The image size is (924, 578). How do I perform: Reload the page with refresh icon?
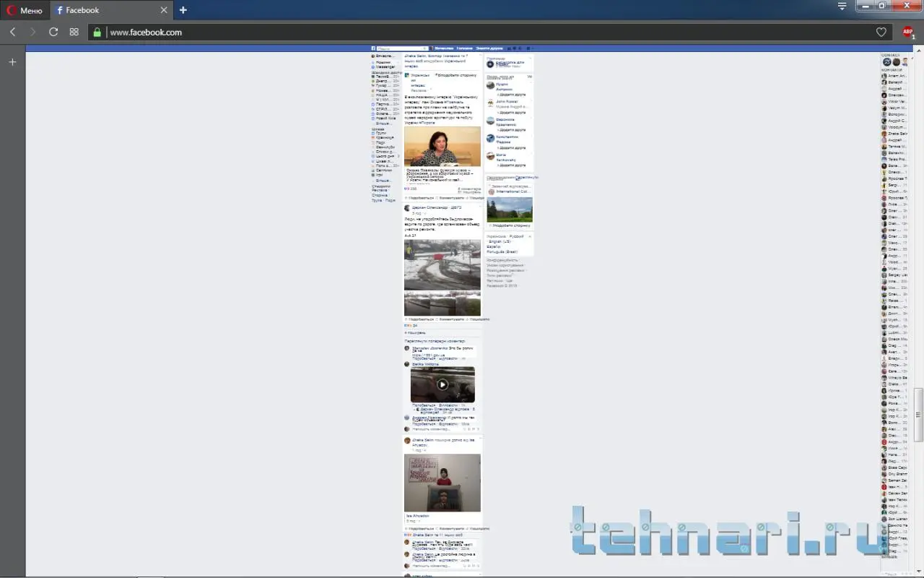click(x=53, y=32)
